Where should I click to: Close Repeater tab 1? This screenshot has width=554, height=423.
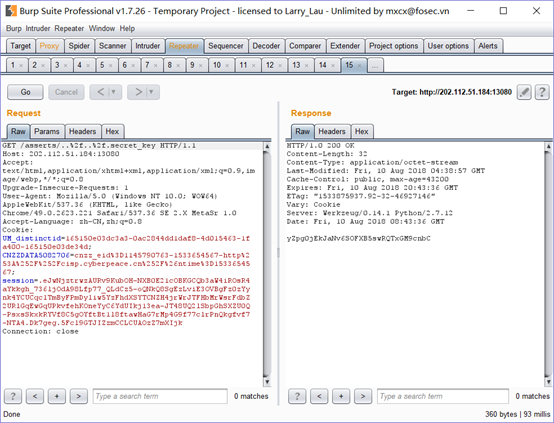[21, 65]
